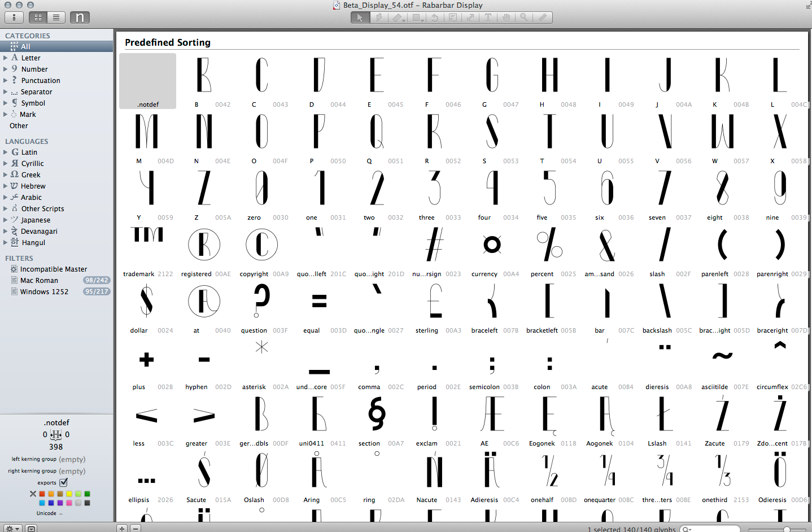Image resolution: width=812 pixels, height=532 pixels.
Task: Select the Annotation tool
Action: (452, 18)
